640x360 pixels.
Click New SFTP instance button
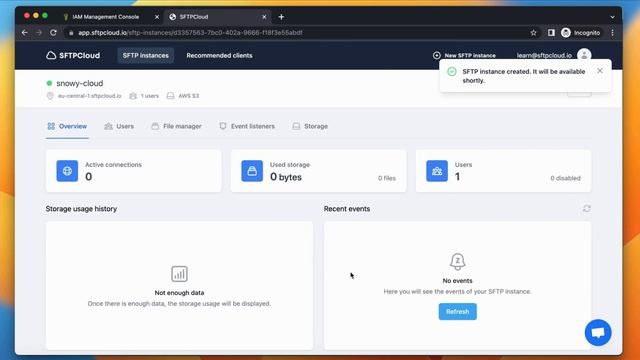coord(464,55)
